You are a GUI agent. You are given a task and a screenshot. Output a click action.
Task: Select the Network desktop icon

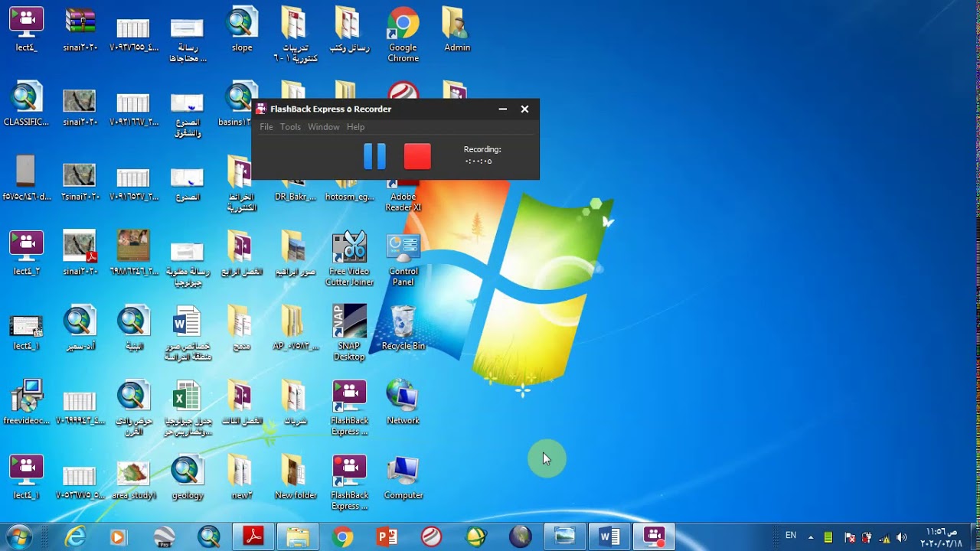pyautogui.click(x=403, y=402)
